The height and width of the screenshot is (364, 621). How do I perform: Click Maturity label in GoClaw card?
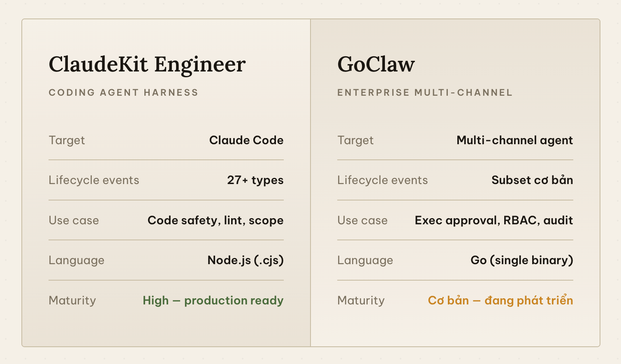pyautogui.click(x=361, y=301)
